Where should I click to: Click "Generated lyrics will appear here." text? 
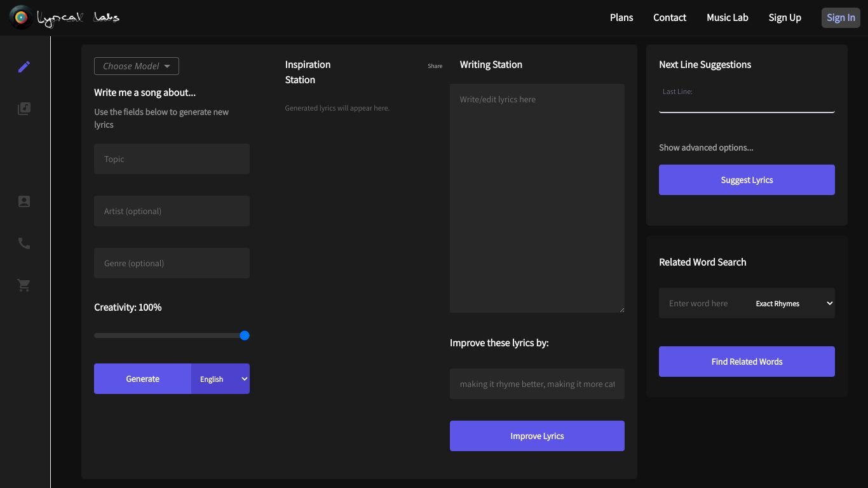pos(337,108)
